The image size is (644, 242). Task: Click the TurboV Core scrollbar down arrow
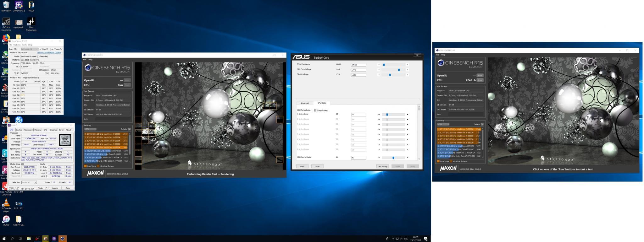tap(419, 159)
